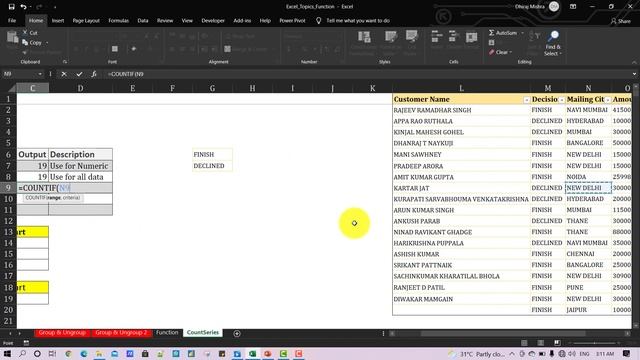
Task: Click the Share button
Action: 621,21
